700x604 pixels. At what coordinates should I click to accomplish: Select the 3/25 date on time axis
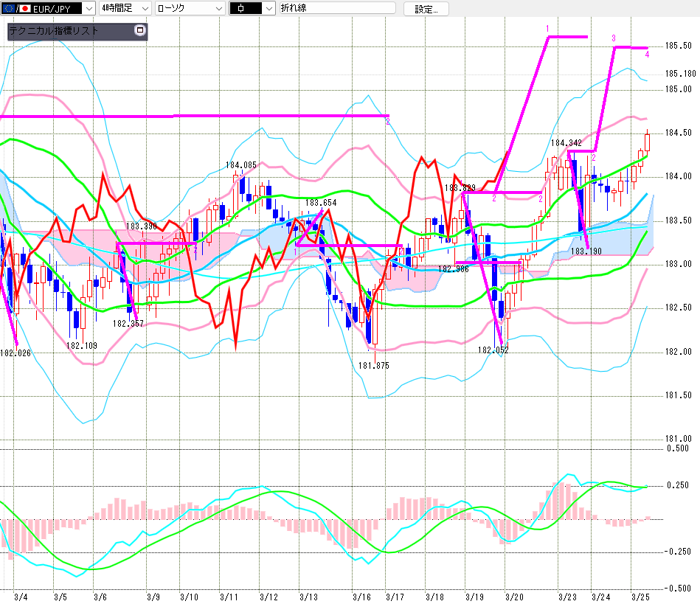[x=640, y=596]
